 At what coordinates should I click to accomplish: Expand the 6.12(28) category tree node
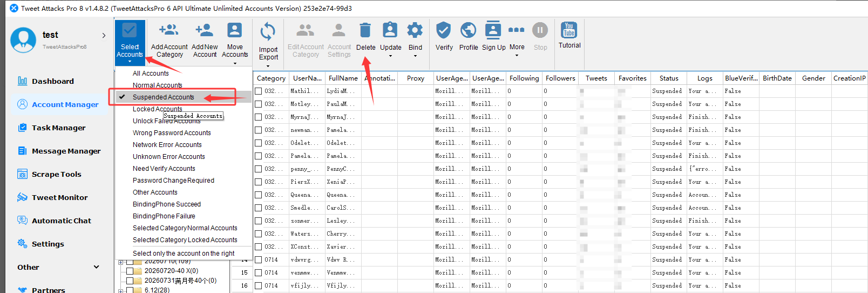point(120,291)
